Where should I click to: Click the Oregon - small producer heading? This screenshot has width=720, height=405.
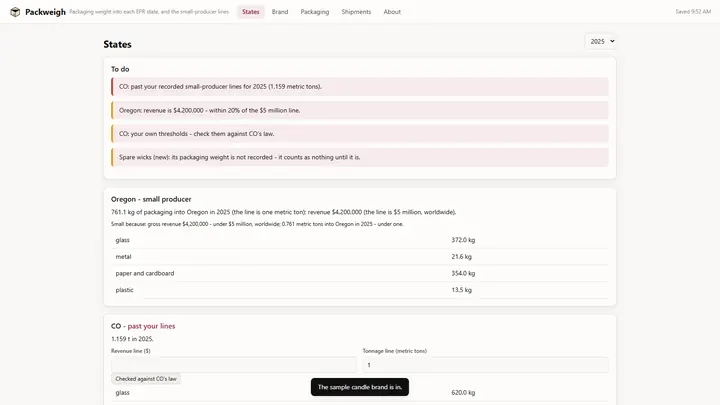point(151,199)
